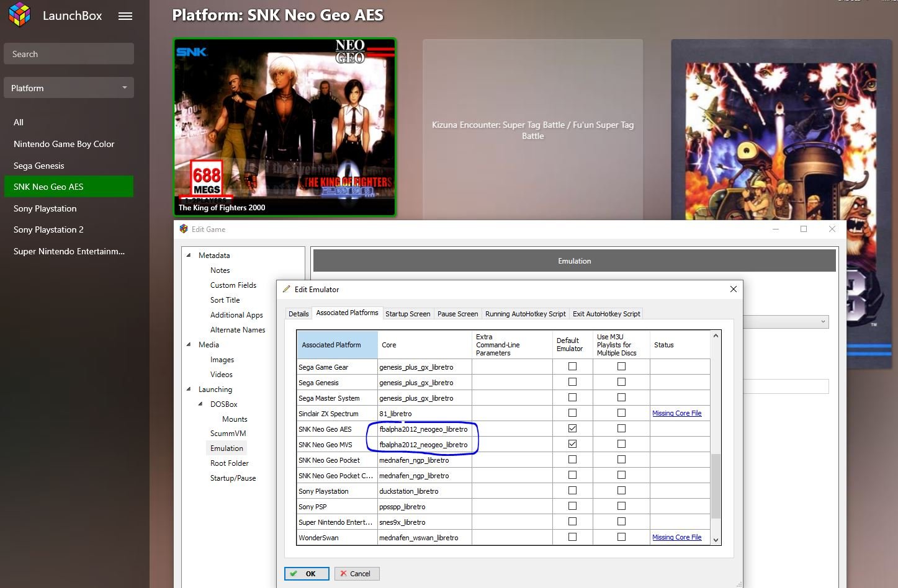898x588 pixels.
Task: Select Super Nintendo Entertainment platform in sidebar
Action: tap(69, 251)
